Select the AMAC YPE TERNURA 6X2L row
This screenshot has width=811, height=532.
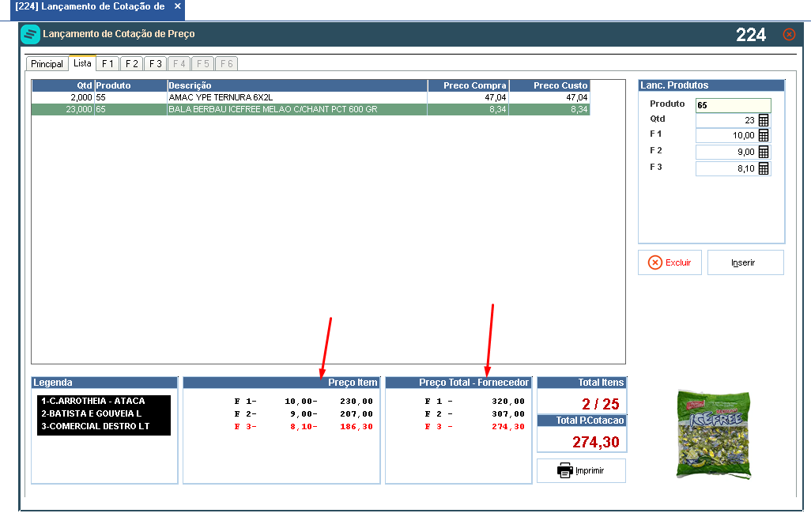click(311, 98)
